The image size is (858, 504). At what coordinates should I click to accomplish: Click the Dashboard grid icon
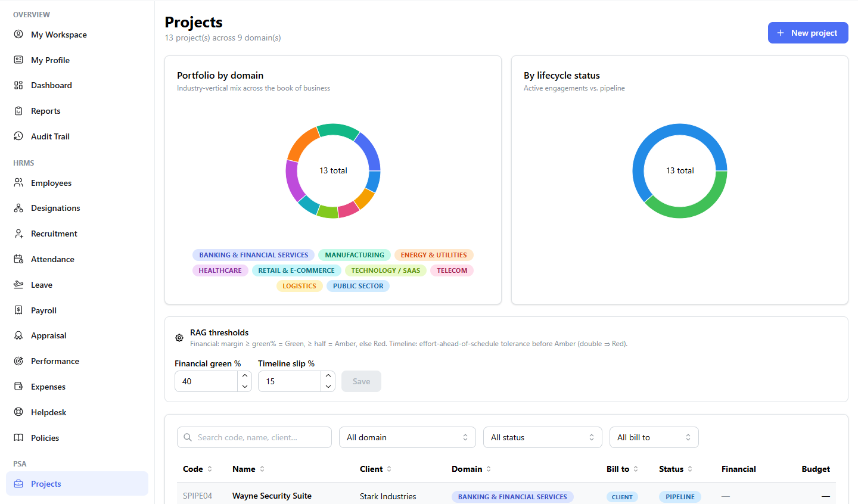pyautogui.click(x=18, y=85)
